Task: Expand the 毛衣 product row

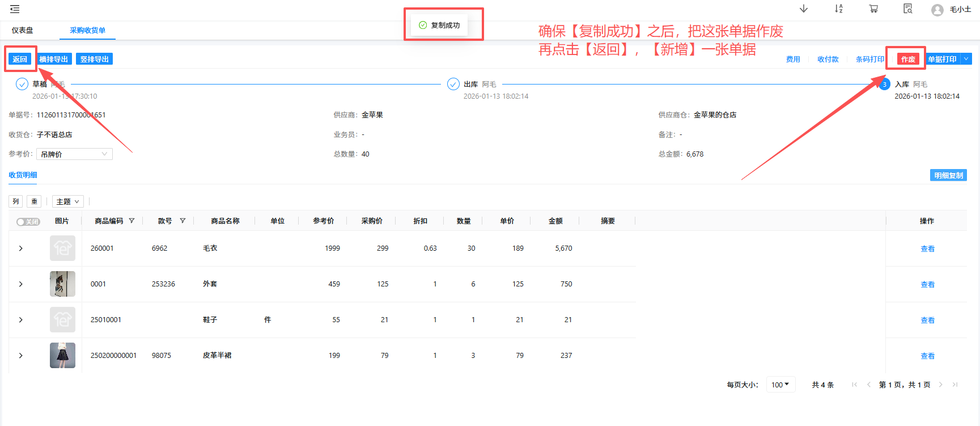Action: [21, 248]
